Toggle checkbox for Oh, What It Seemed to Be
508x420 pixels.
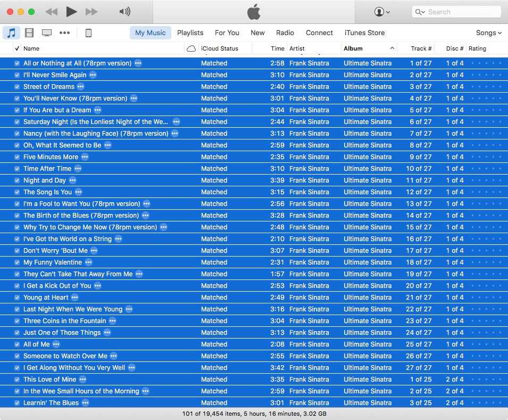[17, 145]
